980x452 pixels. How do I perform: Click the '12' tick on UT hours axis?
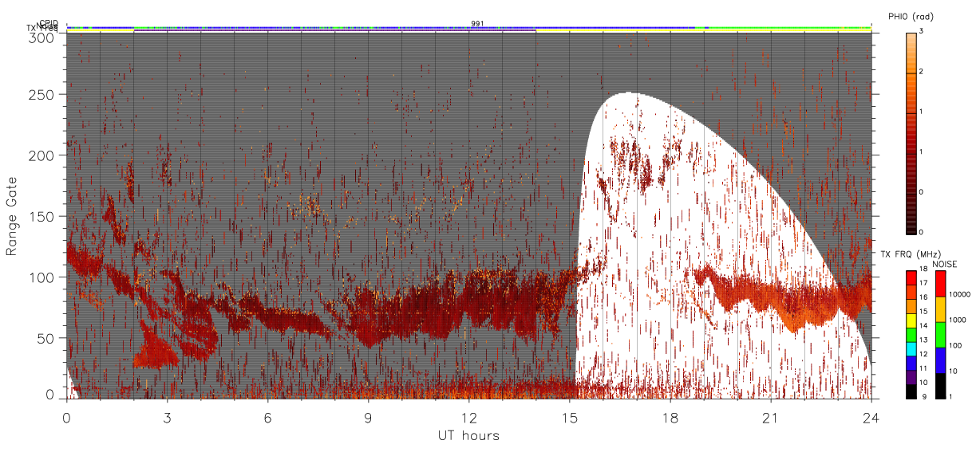(469, 417)
